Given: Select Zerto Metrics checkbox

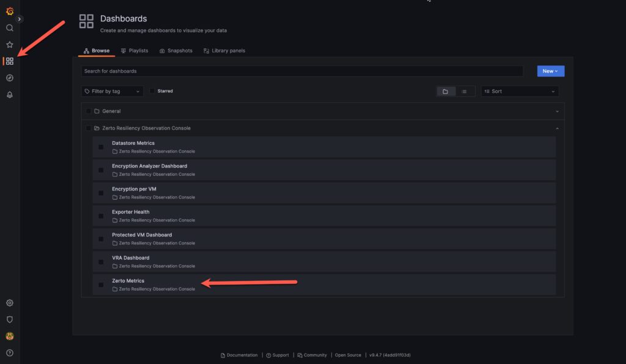Looking at the screenshot, I should (101, 285).
